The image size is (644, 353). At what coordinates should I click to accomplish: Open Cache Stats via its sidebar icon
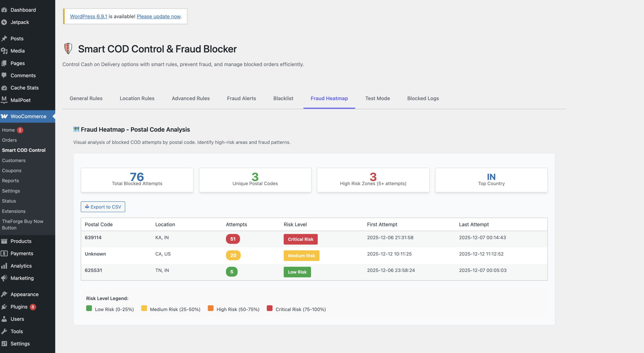[5, 88]
